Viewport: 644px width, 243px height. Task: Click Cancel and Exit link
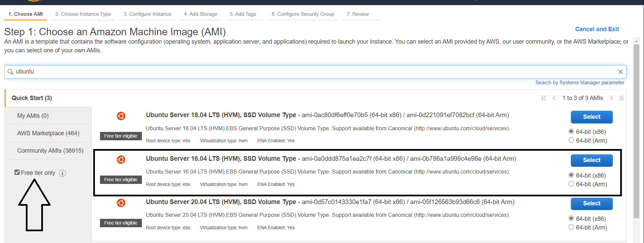(597, 29)
